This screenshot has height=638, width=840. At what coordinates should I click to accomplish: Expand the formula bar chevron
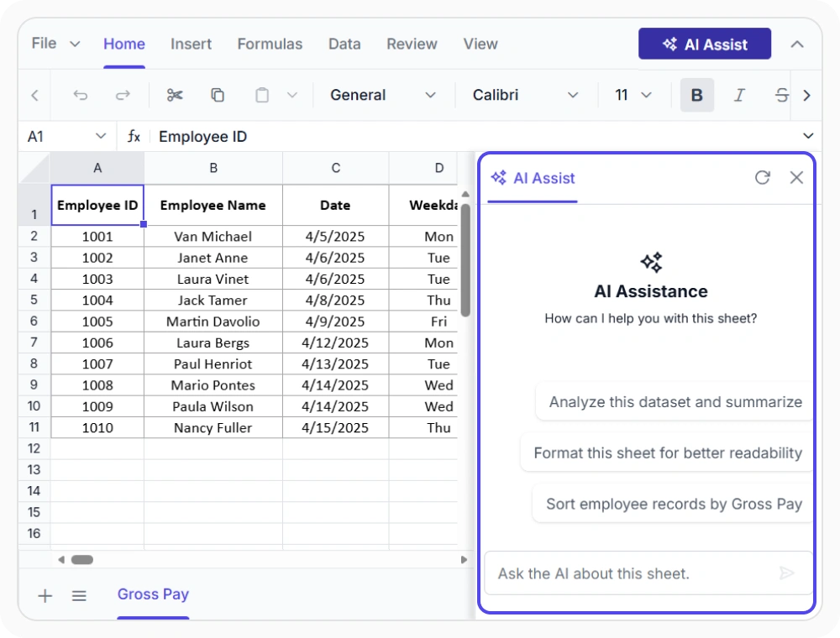(808, 136)
